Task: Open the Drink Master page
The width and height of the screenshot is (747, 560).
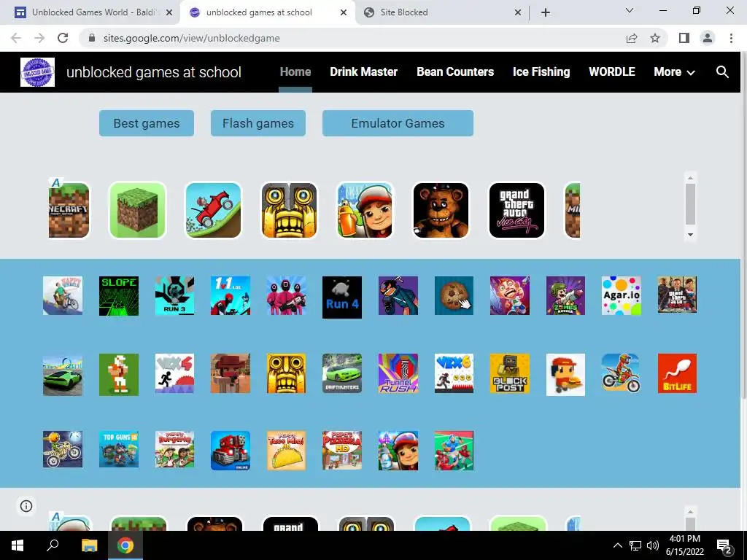Action: (363, 72)
